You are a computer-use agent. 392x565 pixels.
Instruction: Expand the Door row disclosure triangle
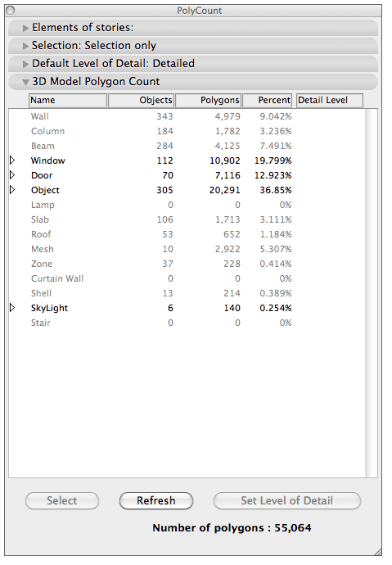(x=12, y=174)
